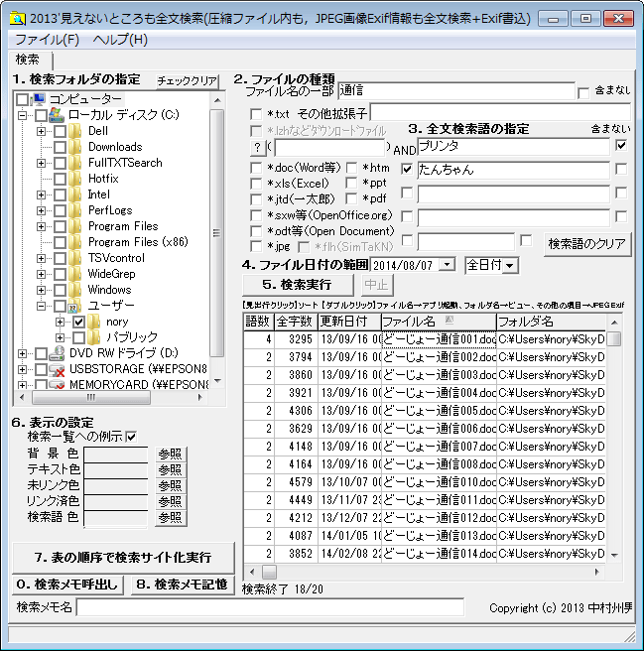Screen dimensions: 644x651
Task: Open the ファイル(F) menu
Action: 47,40
